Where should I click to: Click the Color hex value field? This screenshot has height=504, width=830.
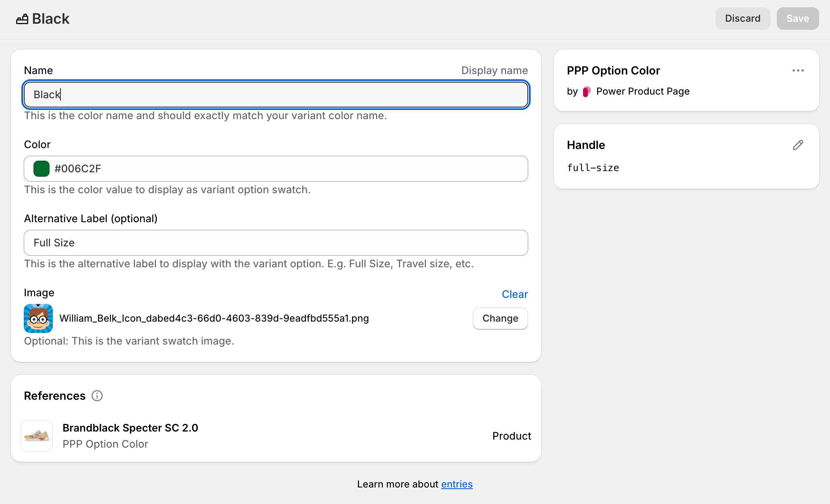(x=282, y=169)
